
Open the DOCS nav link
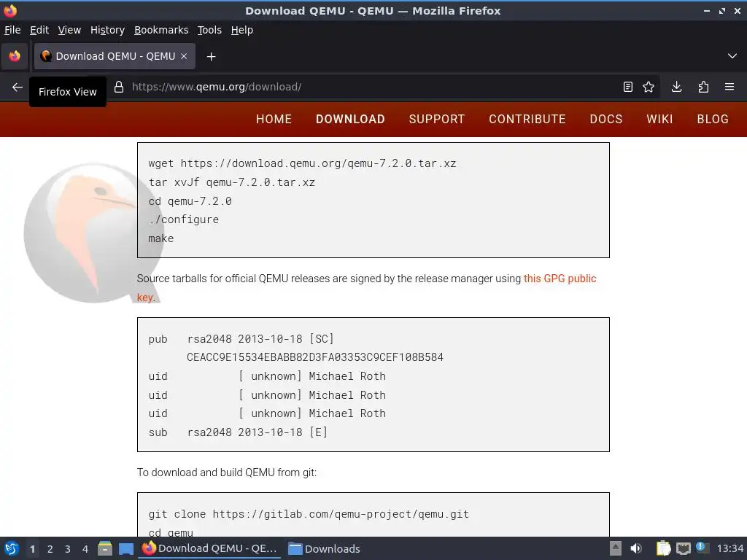point(606,119)
